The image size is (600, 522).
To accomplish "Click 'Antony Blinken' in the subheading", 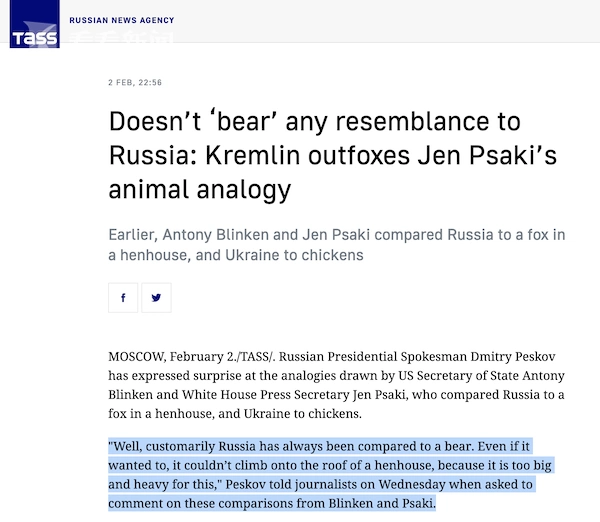I will (215, 235).
